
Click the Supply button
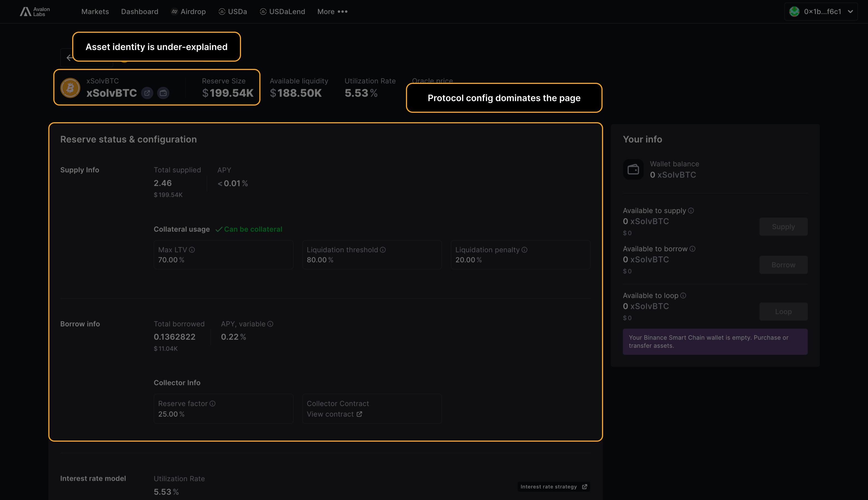pos(784,227)
